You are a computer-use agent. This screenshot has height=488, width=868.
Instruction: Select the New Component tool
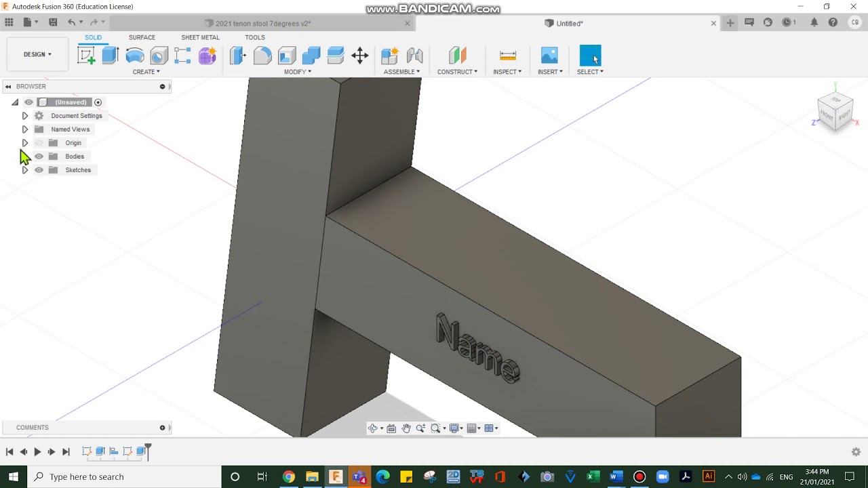[x=390, y=56]
